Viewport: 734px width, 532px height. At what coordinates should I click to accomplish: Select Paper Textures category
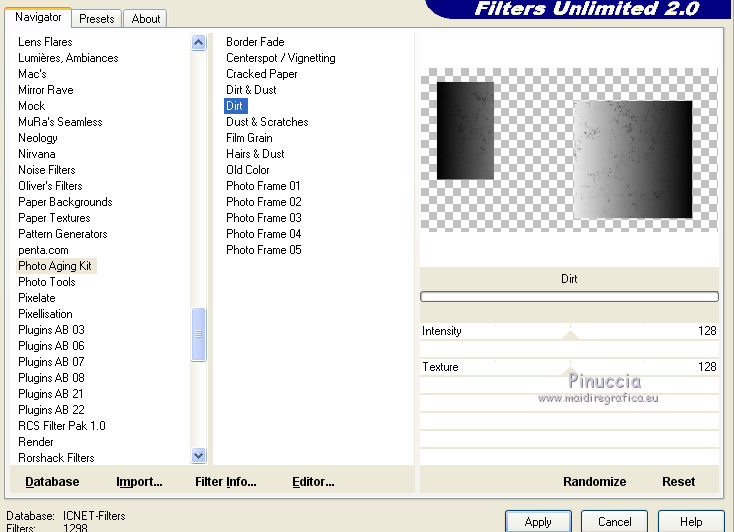pos(54,218)
